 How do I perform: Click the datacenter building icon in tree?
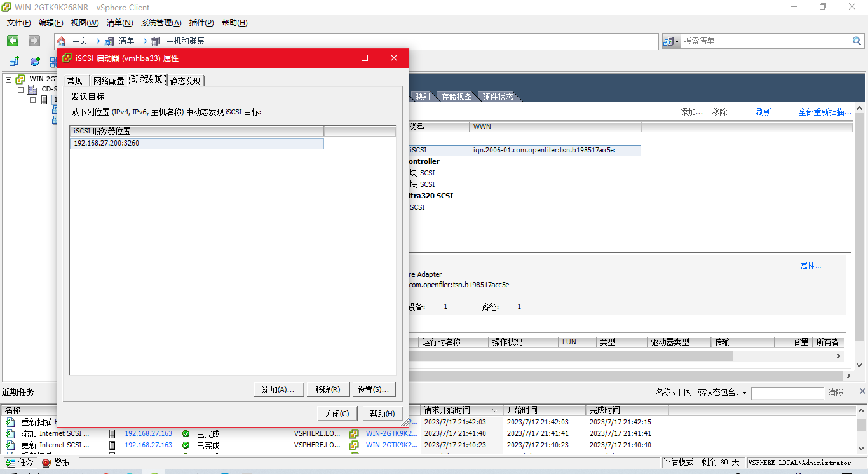tap(32, 90)
